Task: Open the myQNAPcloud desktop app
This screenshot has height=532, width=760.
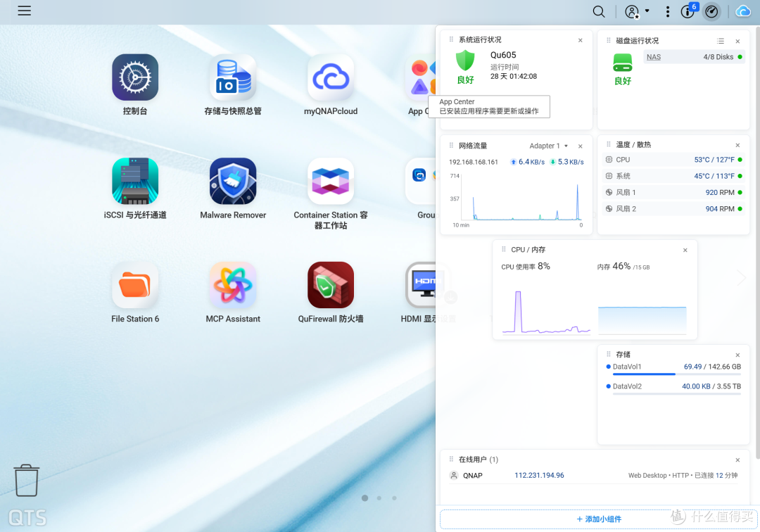Action: tap(331, 77)
